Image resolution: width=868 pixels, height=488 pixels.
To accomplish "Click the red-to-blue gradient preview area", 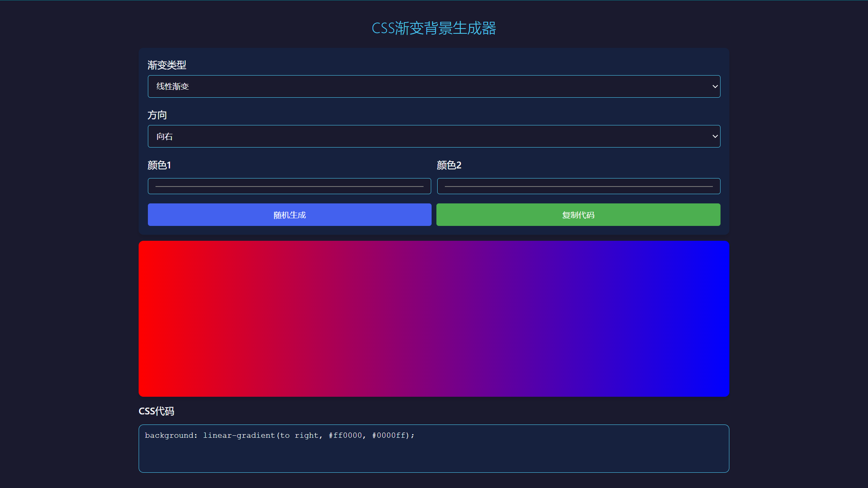I will (434, 318).
